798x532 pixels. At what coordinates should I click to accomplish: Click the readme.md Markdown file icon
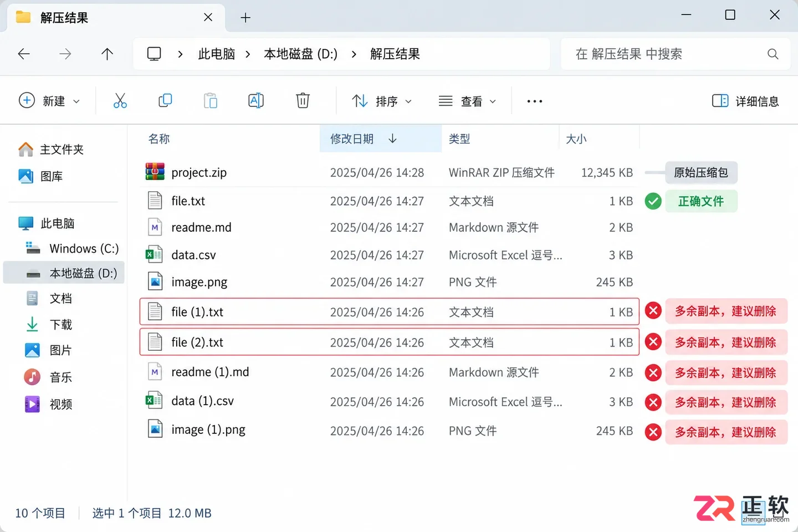(x=155, y=227)
